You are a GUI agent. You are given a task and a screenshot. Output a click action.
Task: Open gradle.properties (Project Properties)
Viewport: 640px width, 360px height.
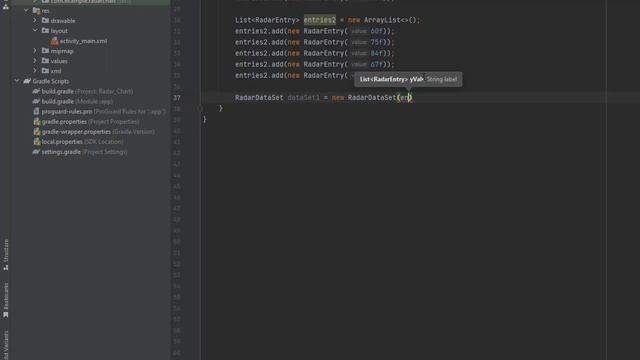(90, 122)
